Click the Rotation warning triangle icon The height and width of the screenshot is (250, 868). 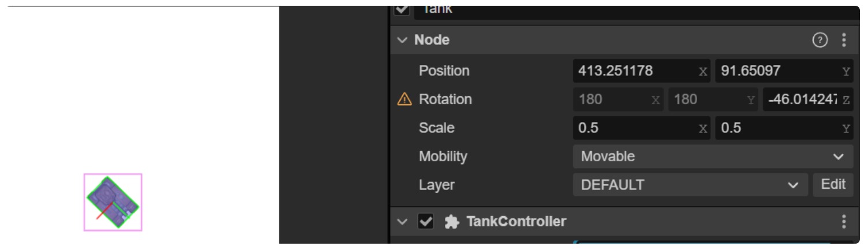click(404, 100)
